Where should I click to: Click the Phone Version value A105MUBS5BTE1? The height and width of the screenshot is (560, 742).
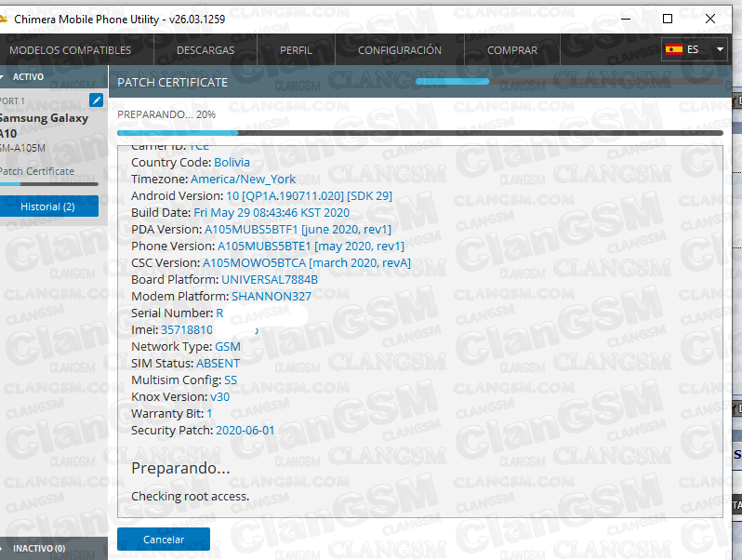311,247
